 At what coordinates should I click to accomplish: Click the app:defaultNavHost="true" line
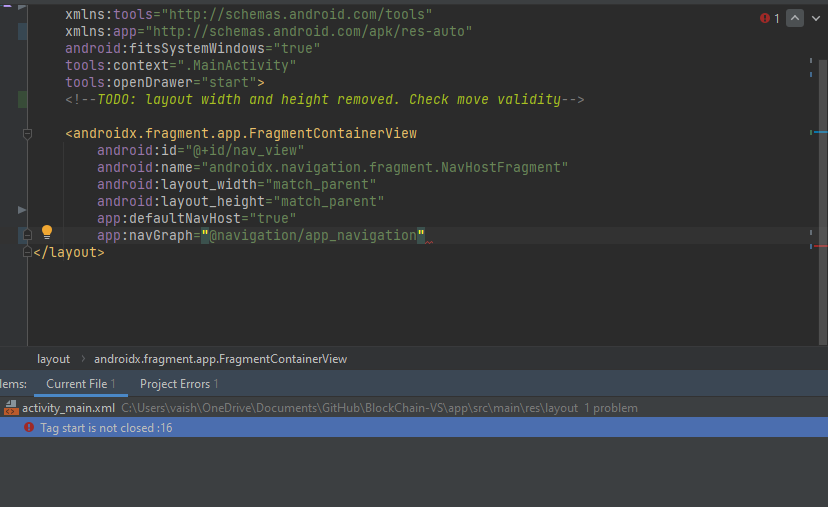pos(196,218)
